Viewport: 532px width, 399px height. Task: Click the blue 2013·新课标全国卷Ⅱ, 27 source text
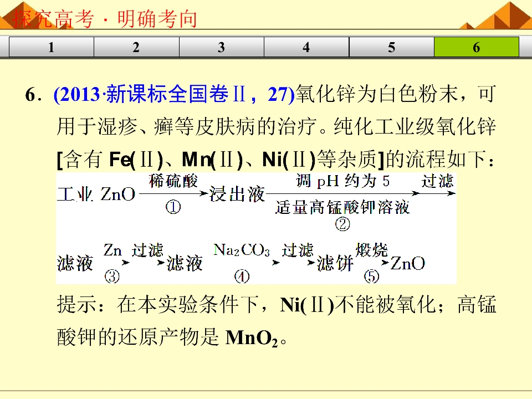(174, 94)
